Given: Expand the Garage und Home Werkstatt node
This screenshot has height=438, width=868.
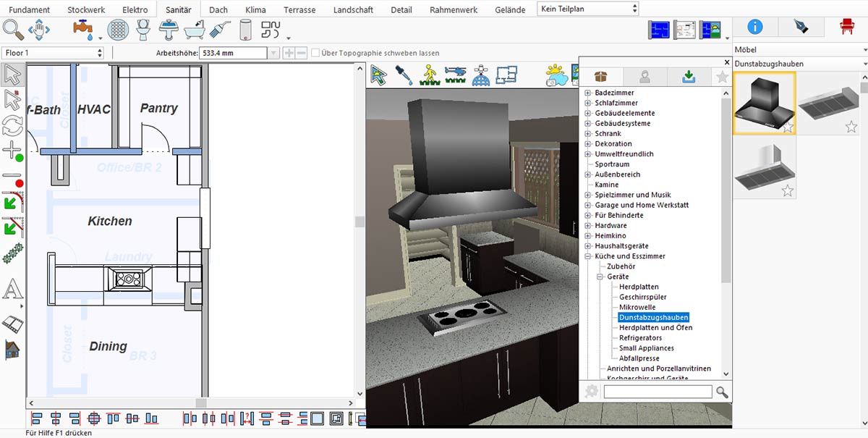Looking at the screenshot, I should pyautogui.click(x=588, y=206).
